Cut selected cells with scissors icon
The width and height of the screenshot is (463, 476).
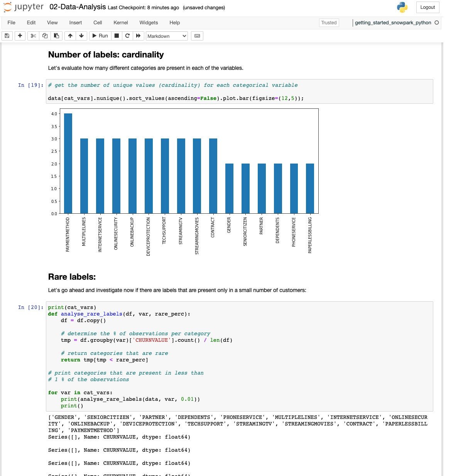tap(34, 36)
